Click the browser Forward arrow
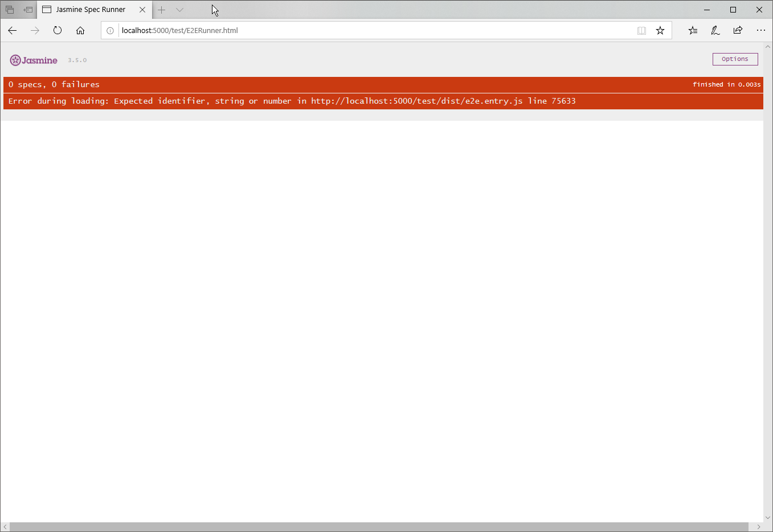The width and height of the screenshot is (773, 532). 35,31
